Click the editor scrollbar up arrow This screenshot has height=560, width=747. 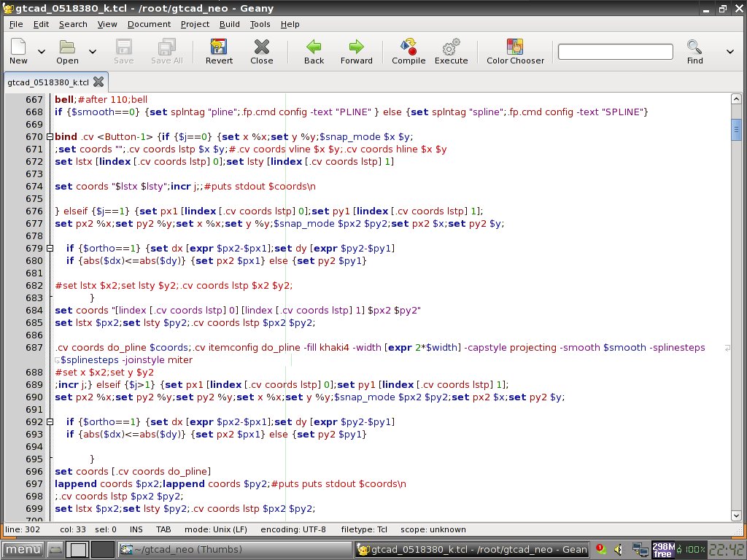click(x=736, y=99)
